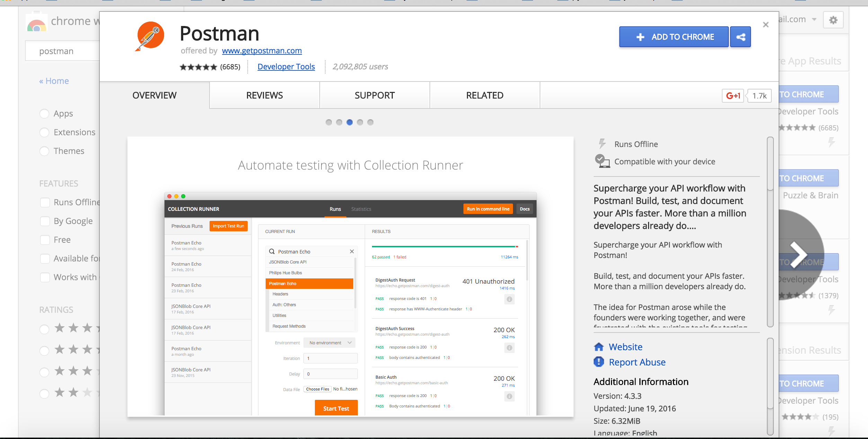Click the share icon button
This screenshot has height=439, width=868.
pos(741,37)
